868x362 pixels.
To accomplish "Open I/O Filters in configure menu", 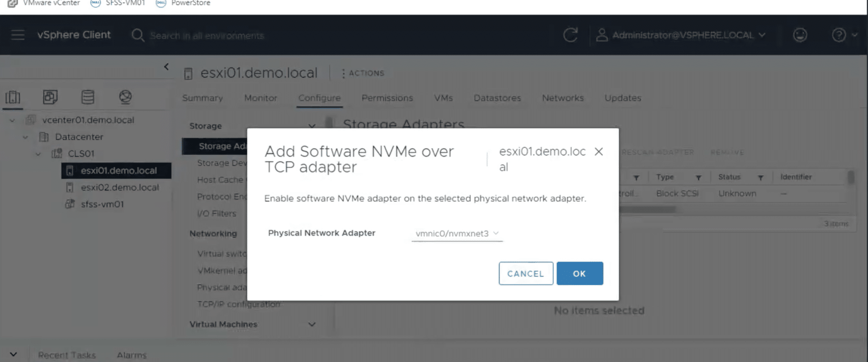I will tap(217, 214).
